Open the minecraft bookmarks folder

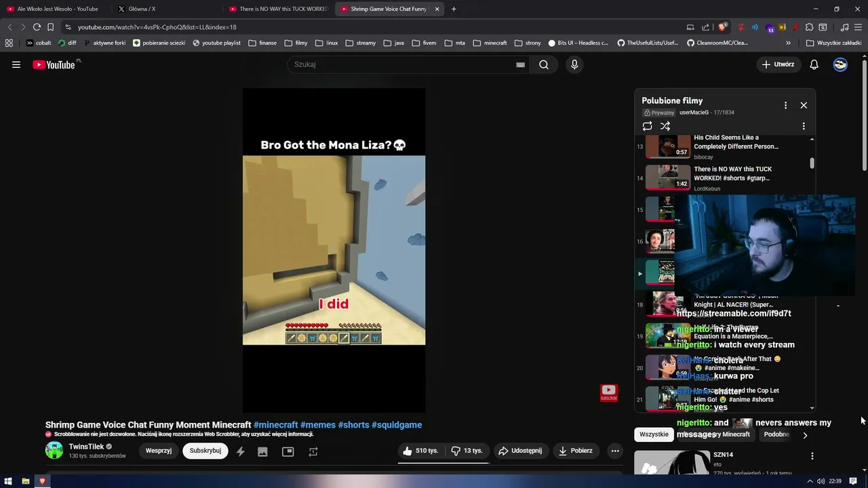pos(490,43)
